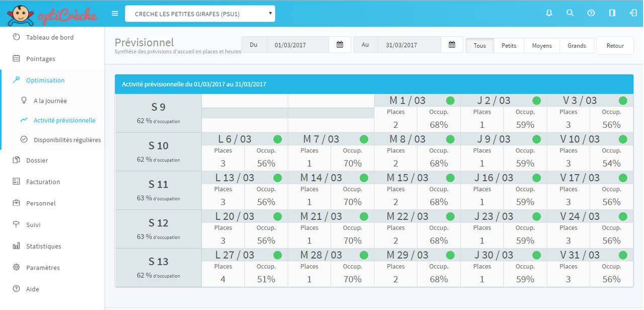Click the Optimisation wand icon

16,80
